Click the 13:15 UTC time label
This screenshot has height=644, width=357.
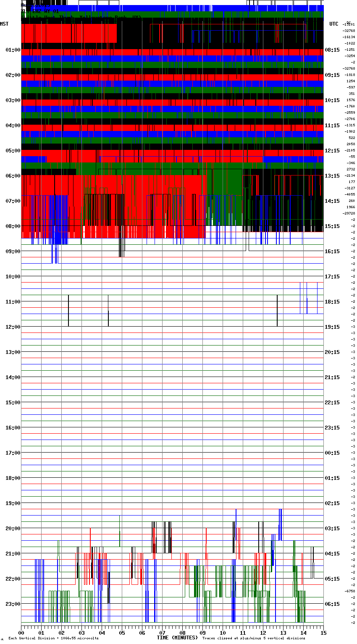pos(332,176)
